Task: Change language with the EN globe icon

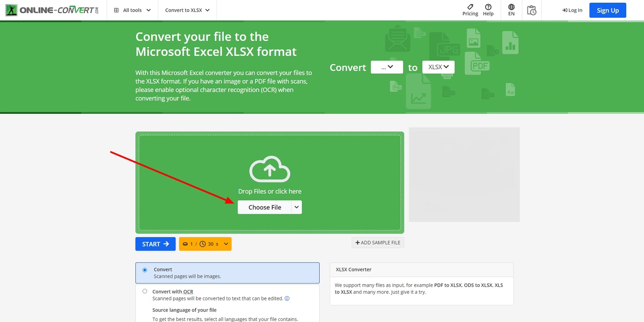Action: pyautogui.click(x=511, y=10)
